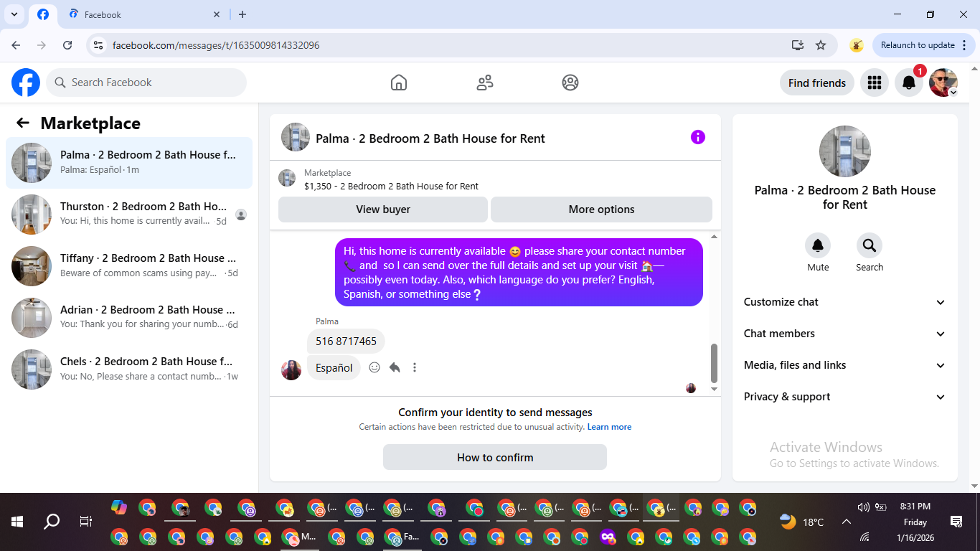Image resolution: width=980 pixels, height=551 pixels.
Task: Open the Palma conversation in the list
Action: pos(129,163)
